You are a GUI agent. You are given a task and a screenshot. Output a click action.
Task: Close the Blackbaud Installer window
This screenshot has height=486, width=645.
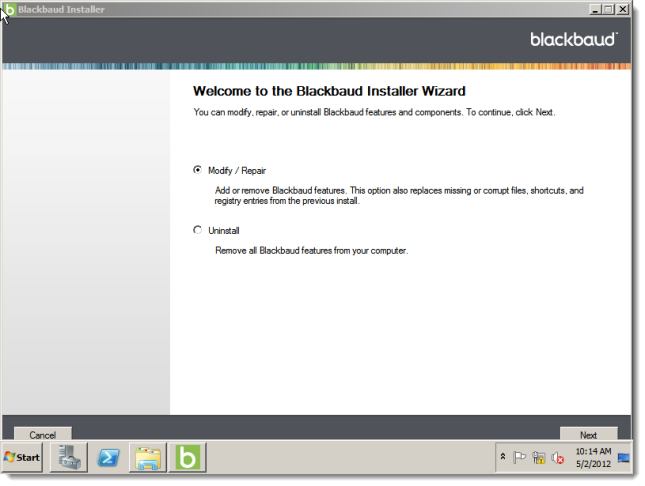point(623,9)
